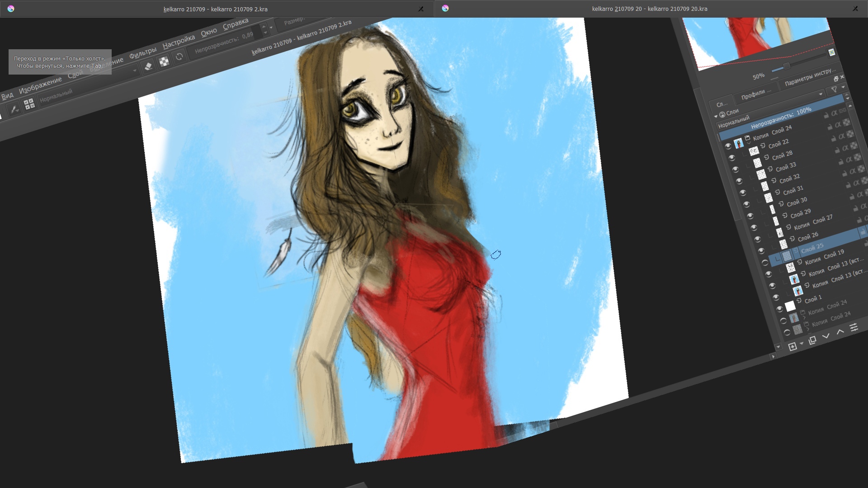The image size is (868, 488).
Task: Open the layer properties sliders icon
Action: click(x=854, y=328)
